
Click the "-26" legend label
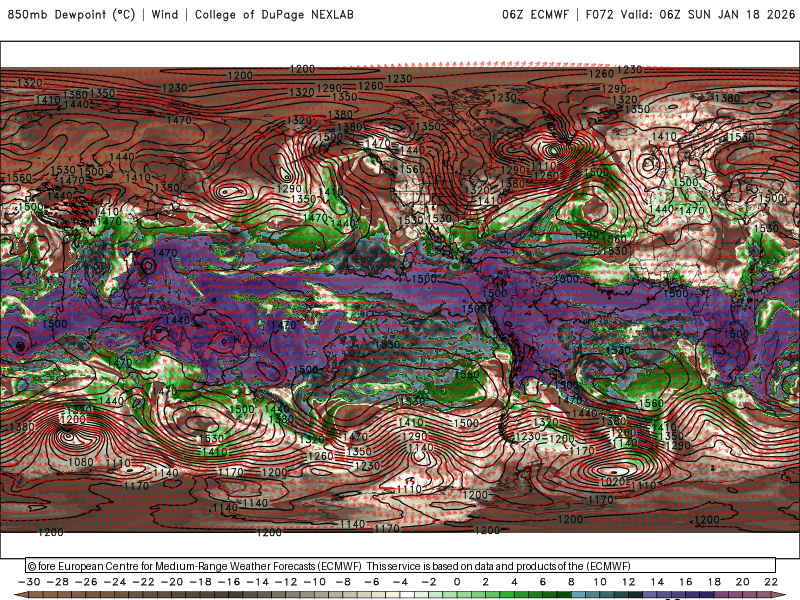click(86, 582)
